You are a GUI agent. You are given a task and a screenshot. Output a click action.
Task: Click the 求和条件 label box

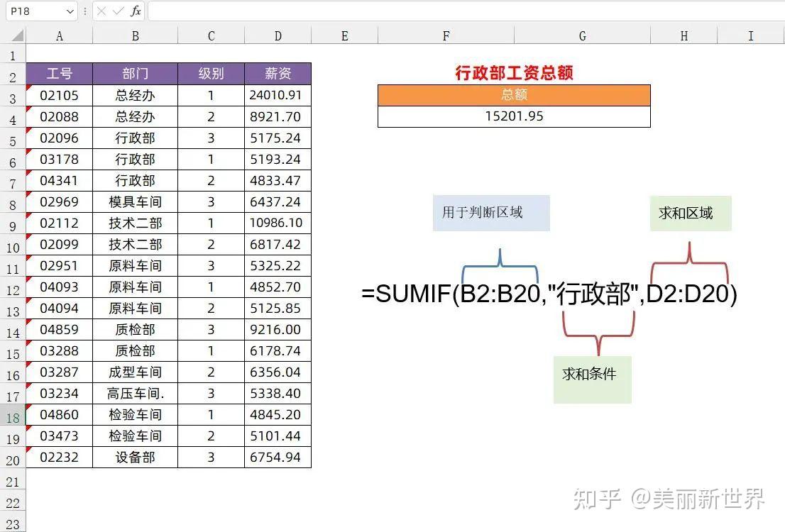coord(592,379)
